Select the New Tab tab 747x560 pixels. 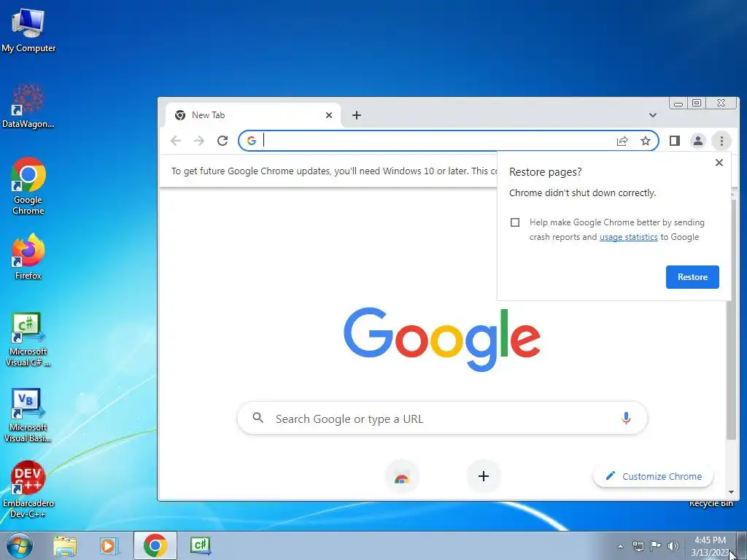pos(253,115)
